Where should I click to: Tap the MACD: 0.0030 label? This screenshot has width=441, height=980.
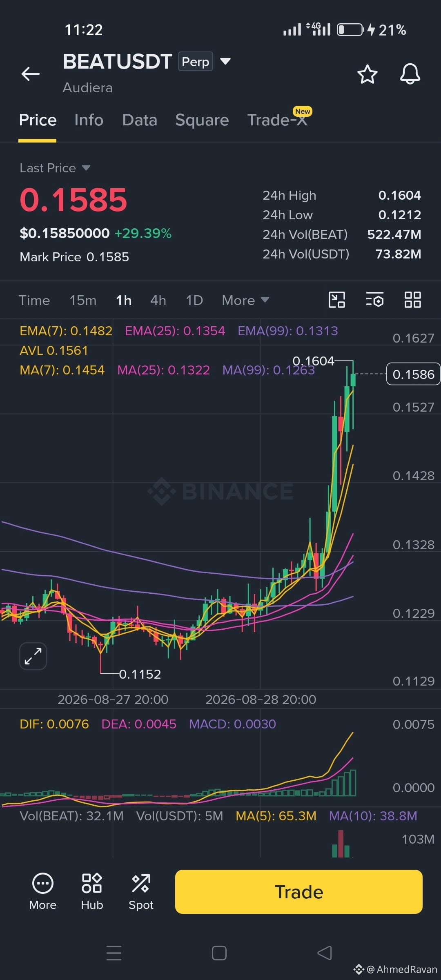point(232,724)
